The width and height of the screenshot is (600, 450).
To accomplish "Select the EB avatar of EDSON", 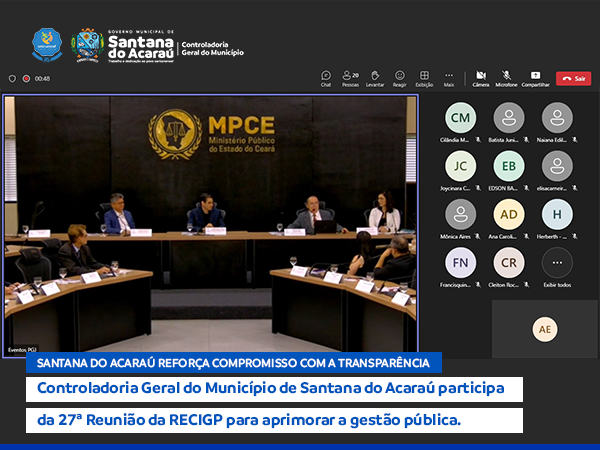I will (509, 166).
